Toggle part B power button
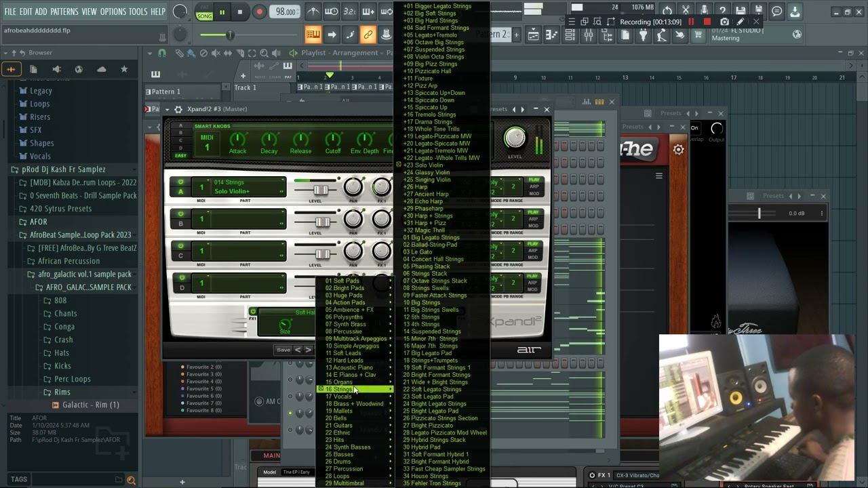Viewport: 868px width, 488px height. 180,213
